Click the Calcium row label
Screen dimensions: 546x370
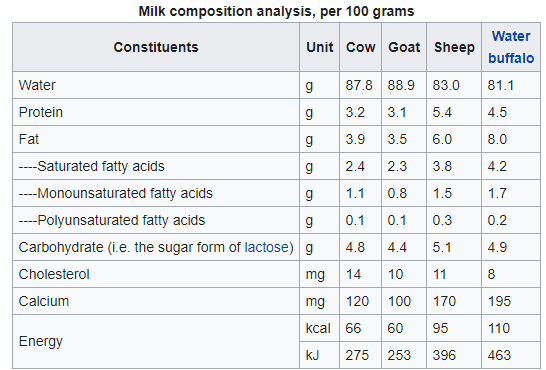(x=44, y=301)
